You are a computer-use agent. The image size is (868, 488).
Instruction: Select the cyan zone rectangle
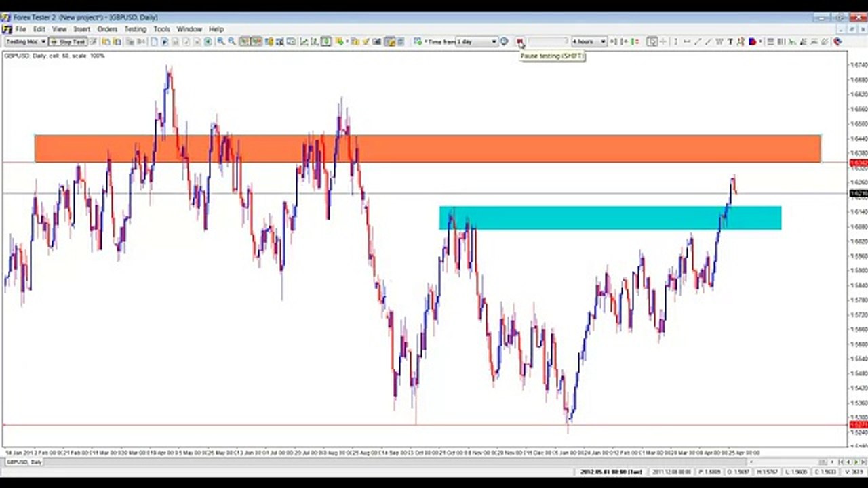[610, 218]
